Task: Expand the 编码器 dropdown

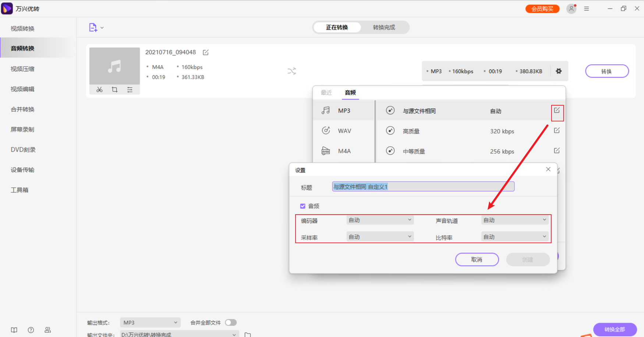Action: pyautogui.click(x=380, y=220)
